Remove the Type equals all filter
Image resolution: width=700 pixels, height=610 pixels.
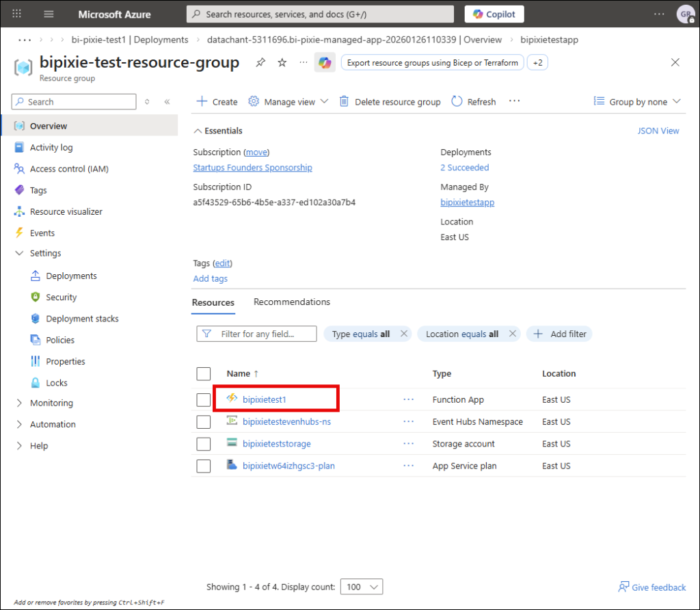pyautogui.click(x=404, y=334)
